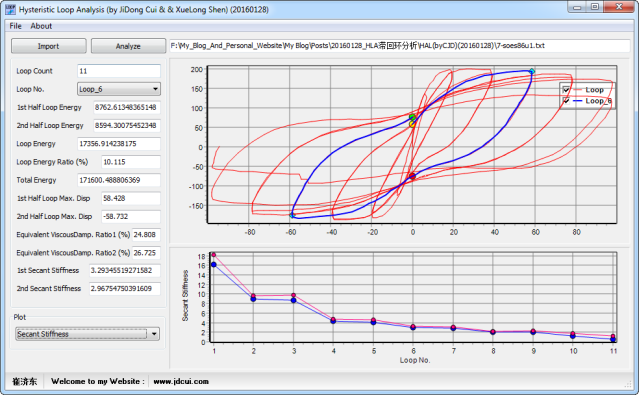Click the data point at loop 11

[x=613, y=338]
